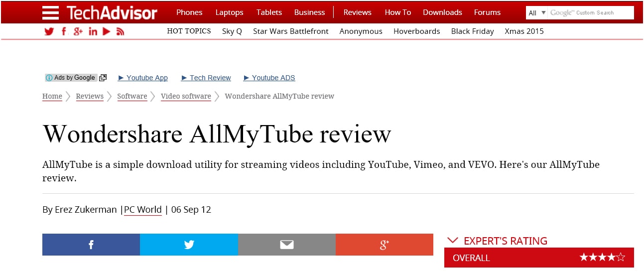Open the Laptops menu

click(x=230, y=12)
